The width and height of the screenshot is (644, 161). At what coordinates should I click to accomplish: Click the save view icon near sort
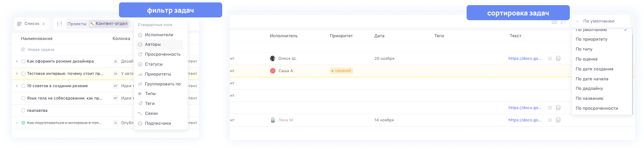tap(554, 22)
